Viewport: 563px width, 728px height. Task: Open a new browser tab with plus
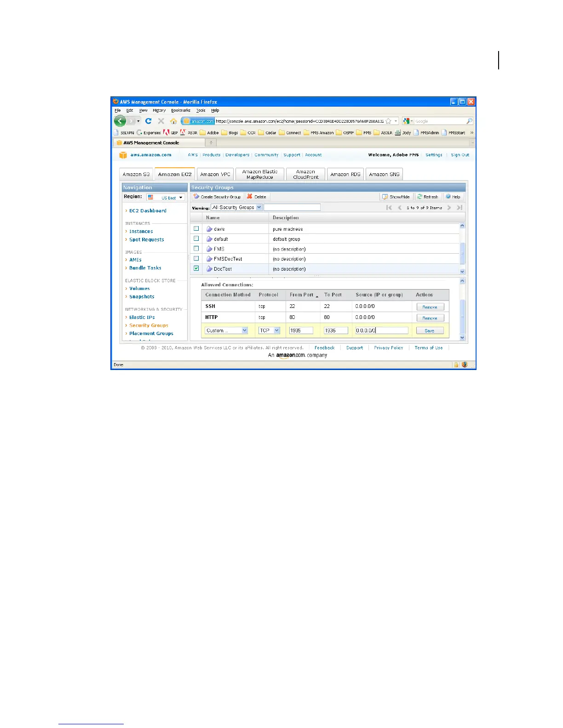pos(211,143)
